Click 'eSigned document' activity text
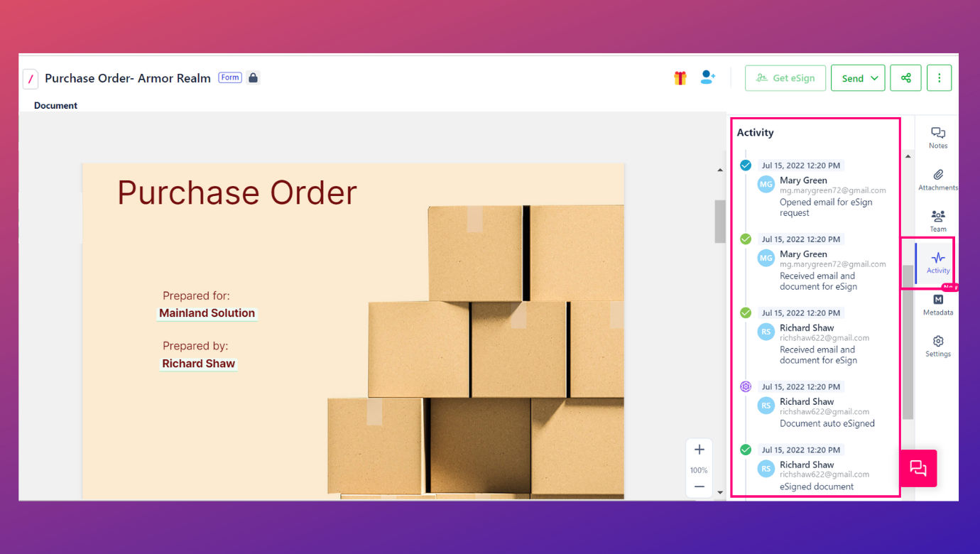This screenshot has width=980, height=554. click(x=817, y=487)
